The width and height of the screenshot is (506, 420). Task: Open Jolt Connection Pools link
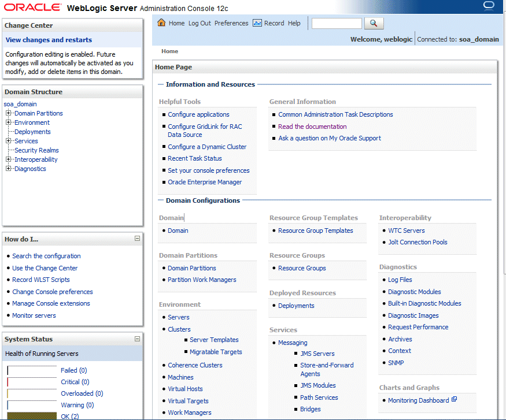[x=418, y=242]
